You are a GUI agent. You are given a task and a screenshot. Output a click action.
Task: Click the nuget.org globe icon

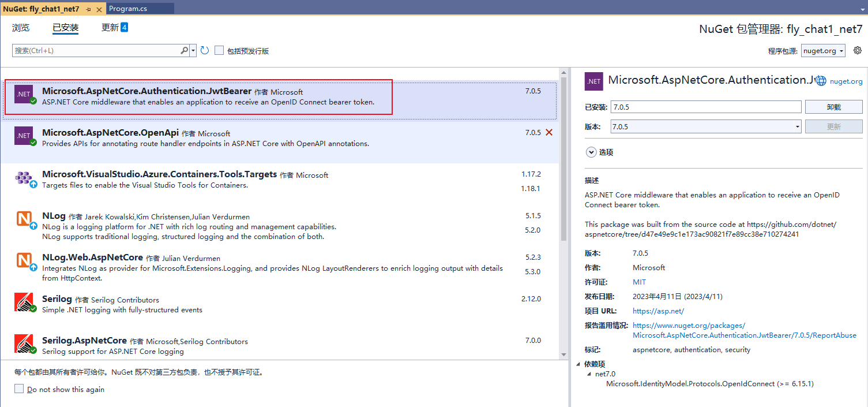point(821,81)
